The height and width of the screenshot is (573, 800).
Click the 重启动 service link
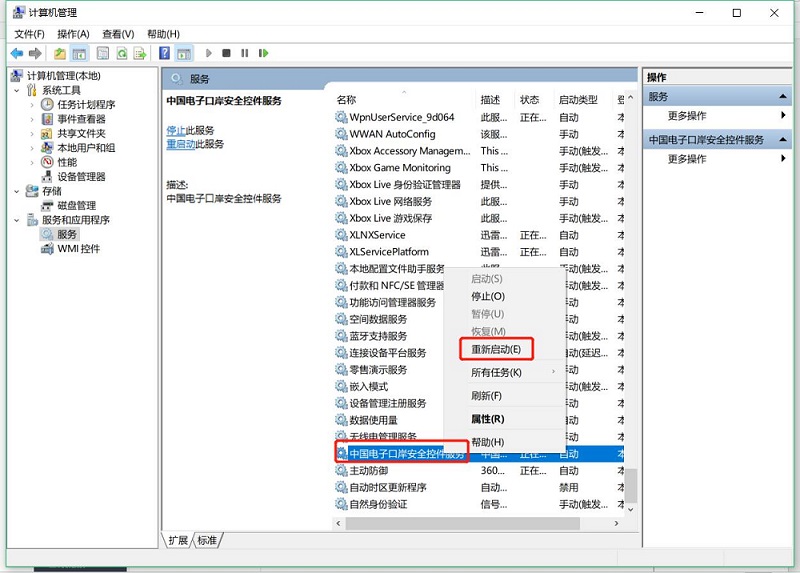(180, 144)
